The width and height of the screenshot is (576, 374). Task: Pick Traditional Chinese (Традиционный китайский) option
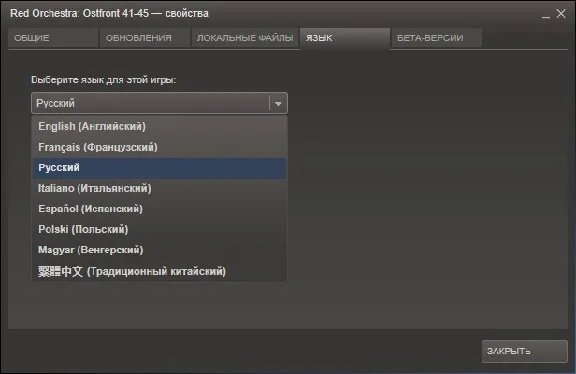pos(159,271)
